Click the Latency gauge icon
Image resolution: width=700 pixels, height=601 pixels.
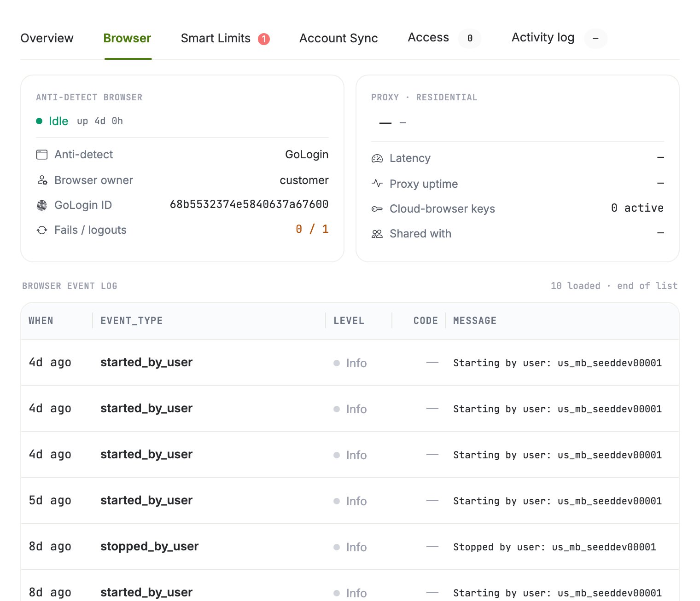click(377, 158)
